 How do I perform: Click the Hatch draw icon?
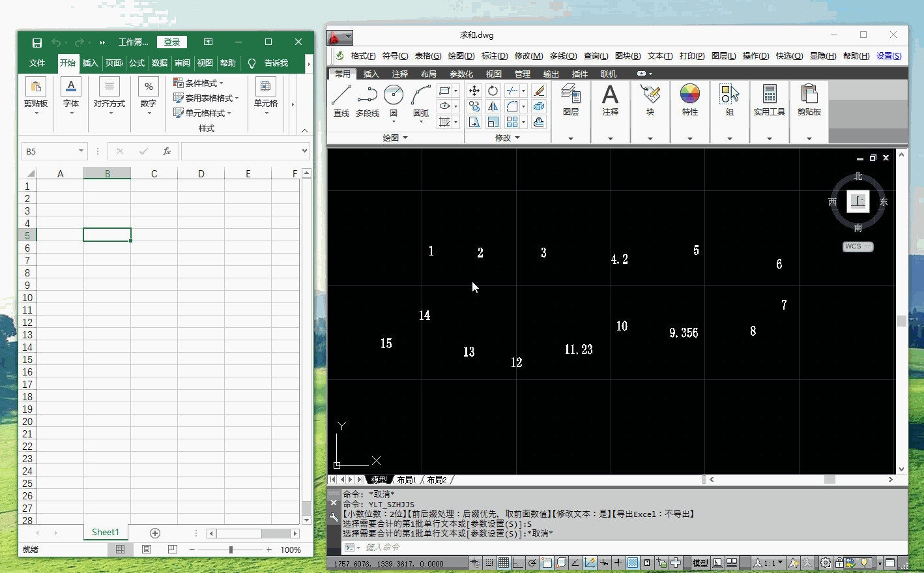point(444,122)
